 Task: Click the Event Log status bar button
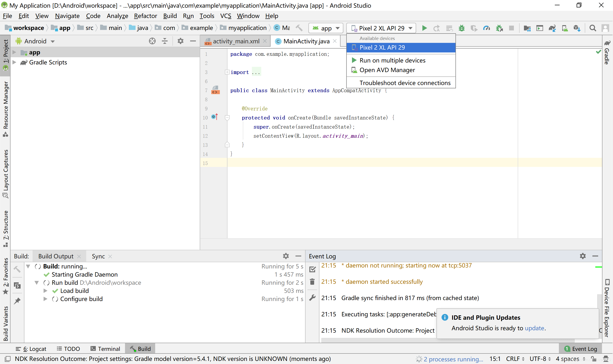pos(580,349)
